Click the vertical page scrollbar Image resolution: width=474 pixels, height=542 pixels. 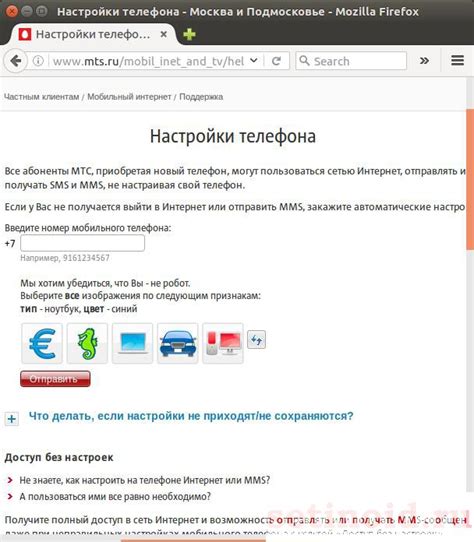[470, 178]
